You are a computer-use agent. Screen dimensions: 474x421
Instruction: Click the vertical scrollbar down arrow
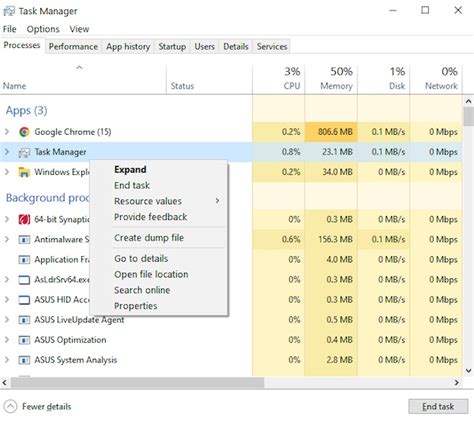click(x=468, y=370)
